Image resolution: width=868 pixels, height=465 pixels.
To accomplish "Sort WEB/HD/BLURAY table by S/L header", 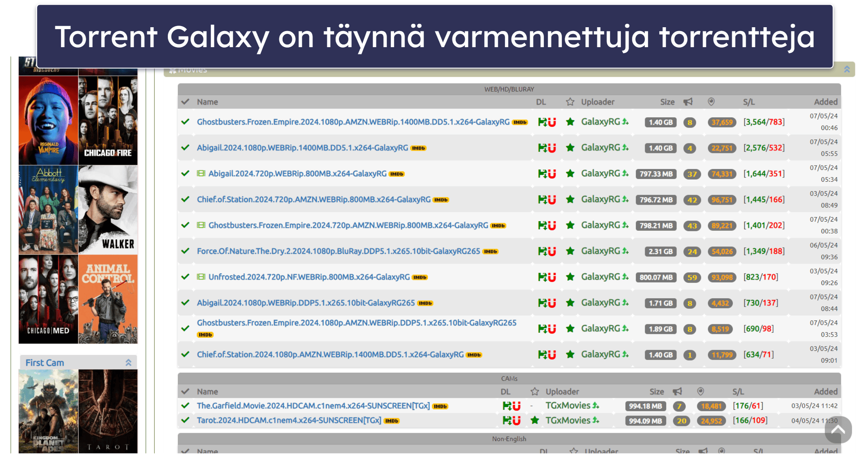I will tap(749, 102).
